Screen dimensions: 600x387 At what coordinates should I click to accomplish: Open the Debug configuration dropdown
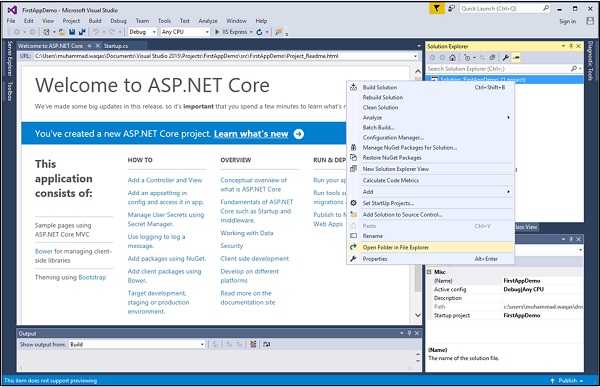point(143,32)
